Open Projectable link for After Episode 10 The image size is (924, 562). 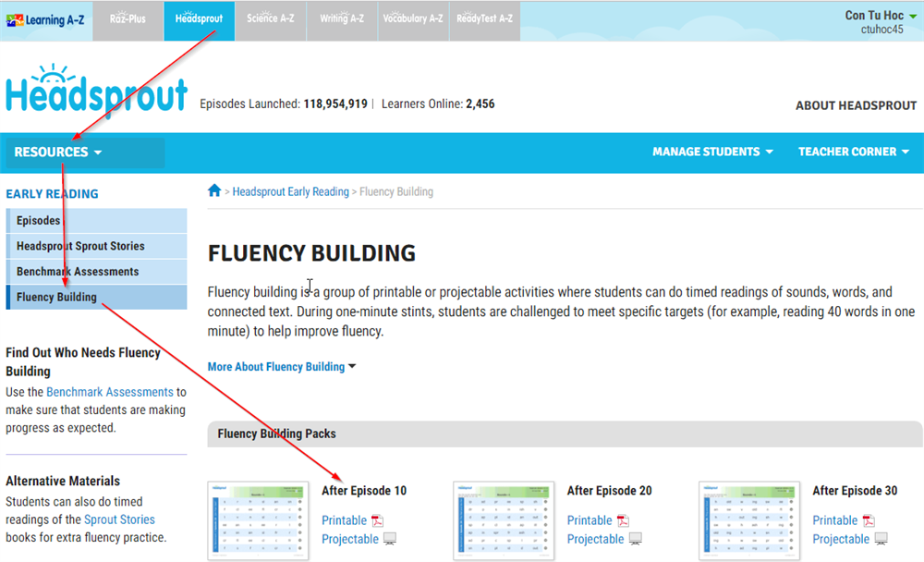pyautogui.click(x=350, y=539)
